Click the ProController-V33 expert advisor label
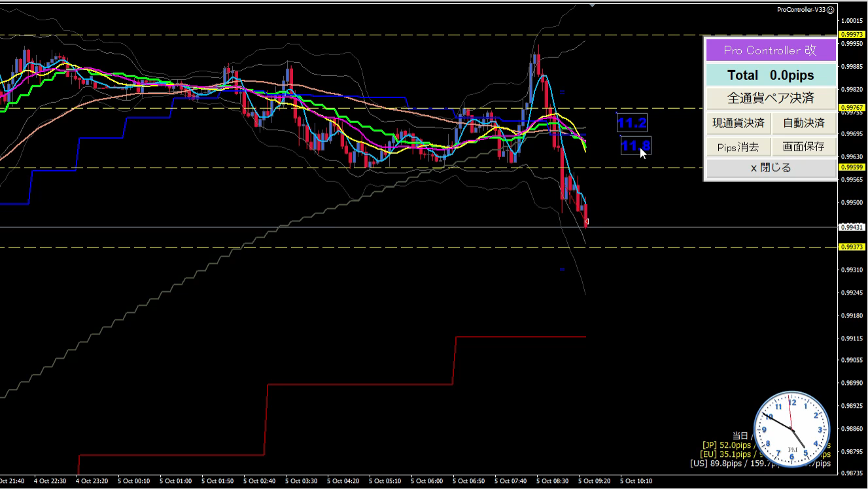868x489 pixels. (801, 10)
